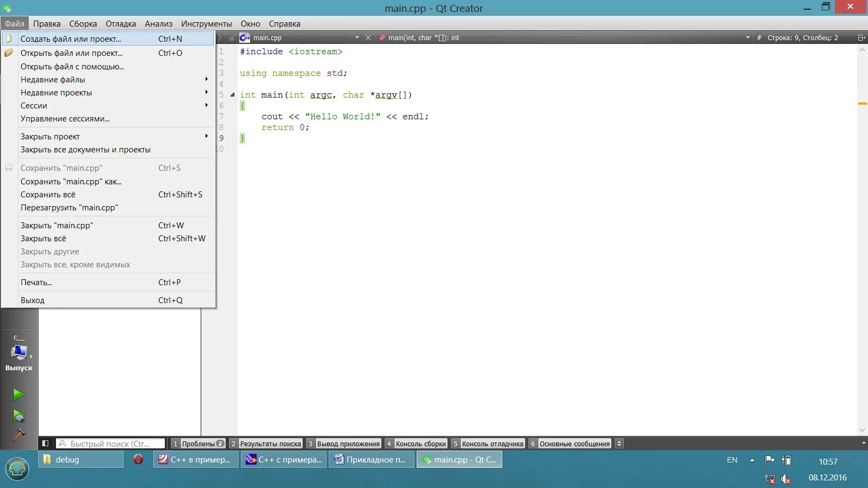Open the Сборка menu
The image size is (868, 488).
(x=83, y=23)
